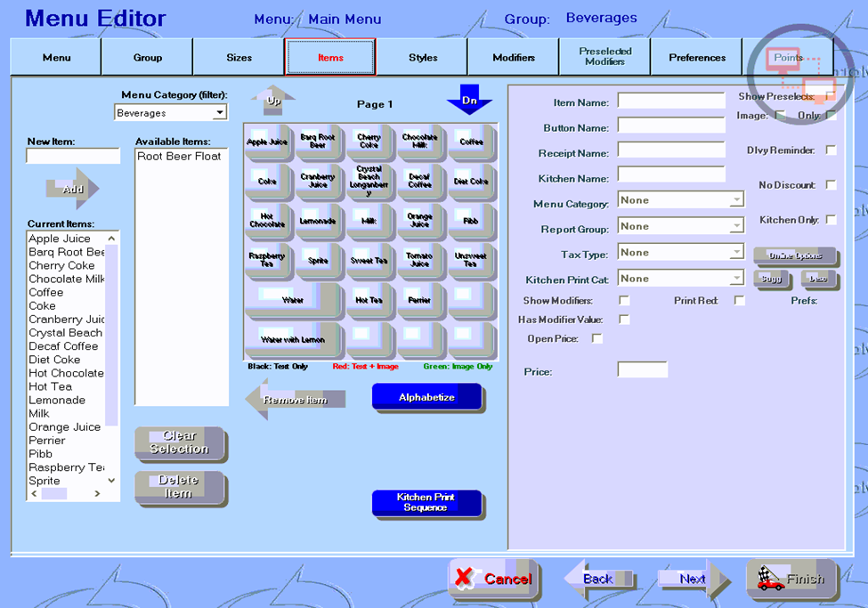
Task: Open the Kitchen Print Cat dropdown
Action: point(736,278)
